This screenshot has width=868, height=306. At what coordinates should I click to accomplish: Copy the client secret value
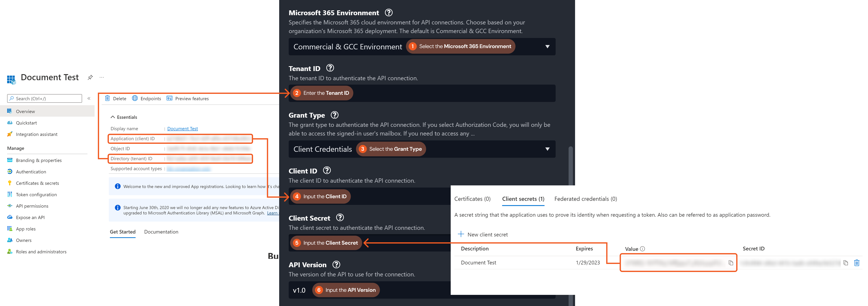[x=731, y=263]
